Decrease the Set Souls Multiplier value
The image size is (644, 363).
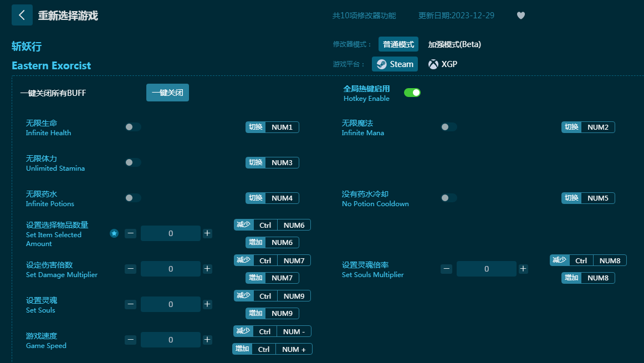tap(446, 269)
